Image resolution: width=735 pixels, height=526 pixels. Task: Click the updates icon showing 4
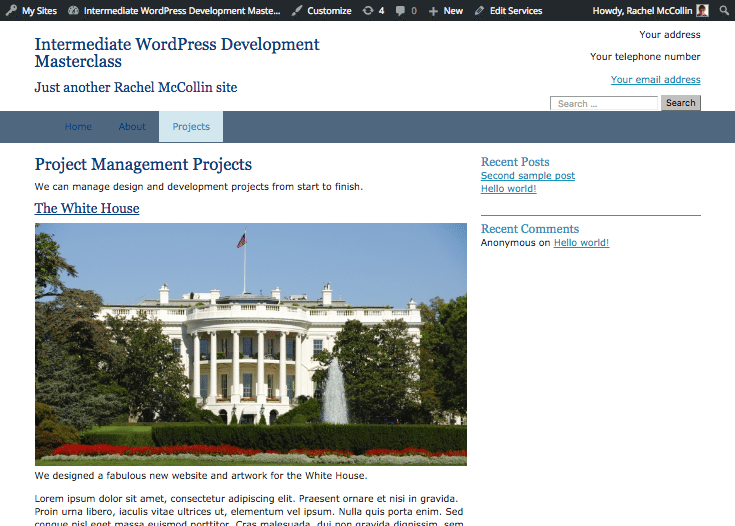(x=369, y=10)
